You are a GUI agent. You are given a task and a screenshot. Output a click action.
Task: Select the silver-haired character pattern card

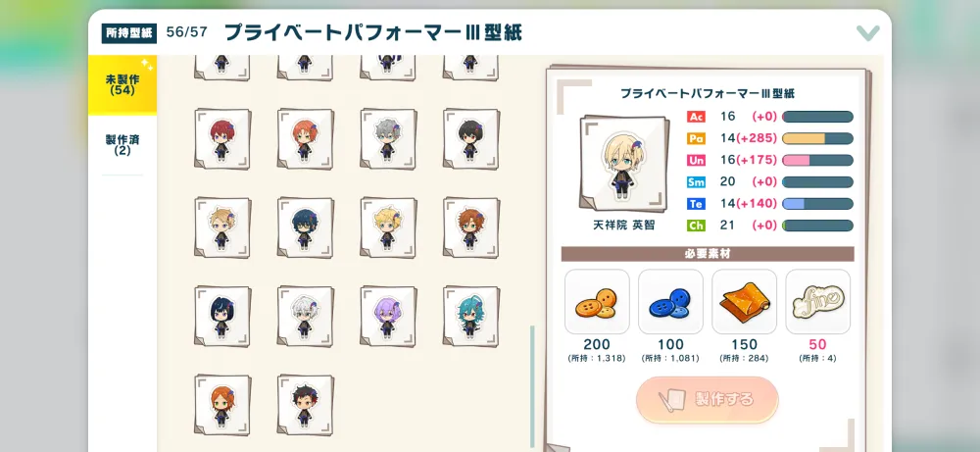[388, 139]
